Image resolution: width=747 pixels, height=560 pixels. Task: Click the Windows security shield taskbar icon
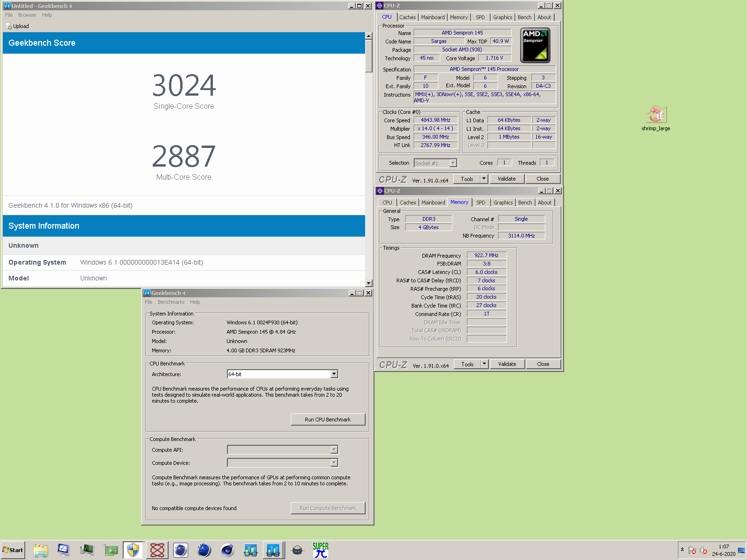tap(133, 550)
